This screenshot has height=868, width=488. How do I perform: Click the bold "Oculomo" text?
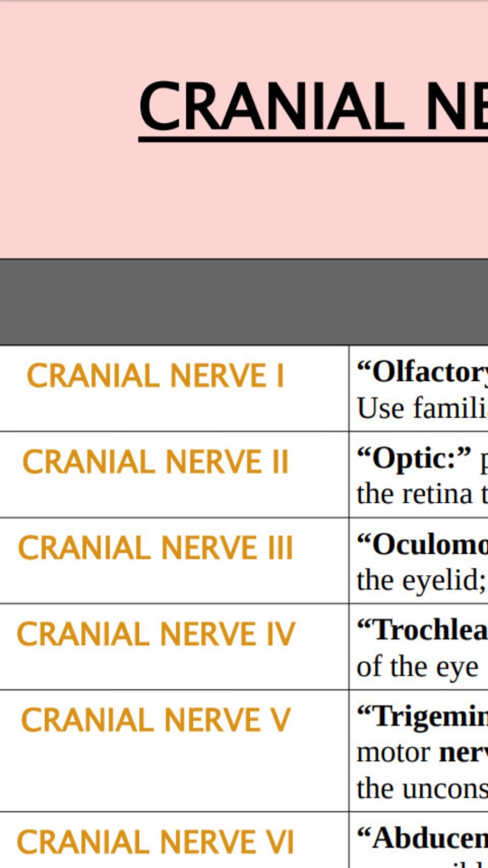[x=422, y=545]
